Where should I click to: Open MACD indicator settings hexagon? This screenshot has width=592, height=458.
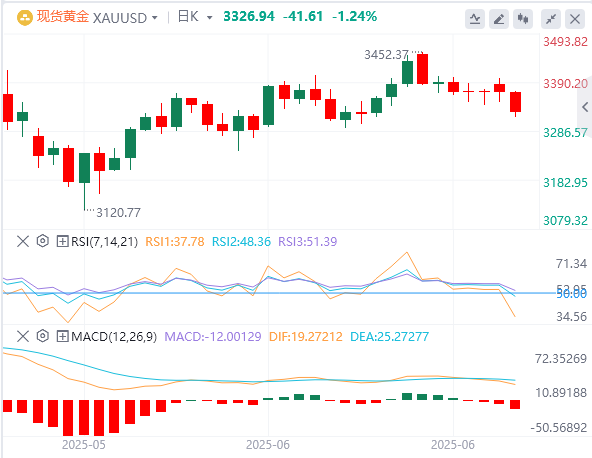[43, 336]
